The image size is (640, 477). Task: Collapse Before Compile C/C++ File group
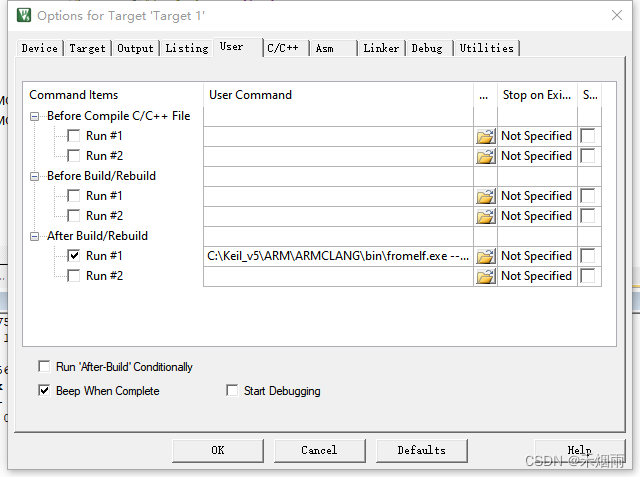coord(36,116)
